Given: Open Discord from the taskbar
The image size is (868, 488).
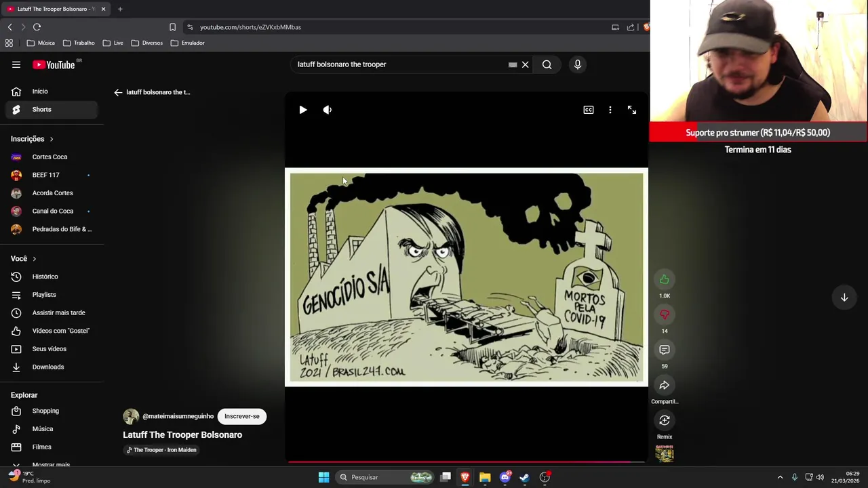Looking at the screenshot, I should 505,477.
